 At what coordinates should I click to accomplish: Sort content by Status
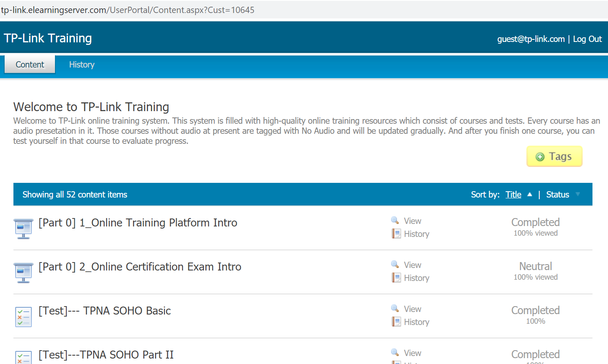558,195
